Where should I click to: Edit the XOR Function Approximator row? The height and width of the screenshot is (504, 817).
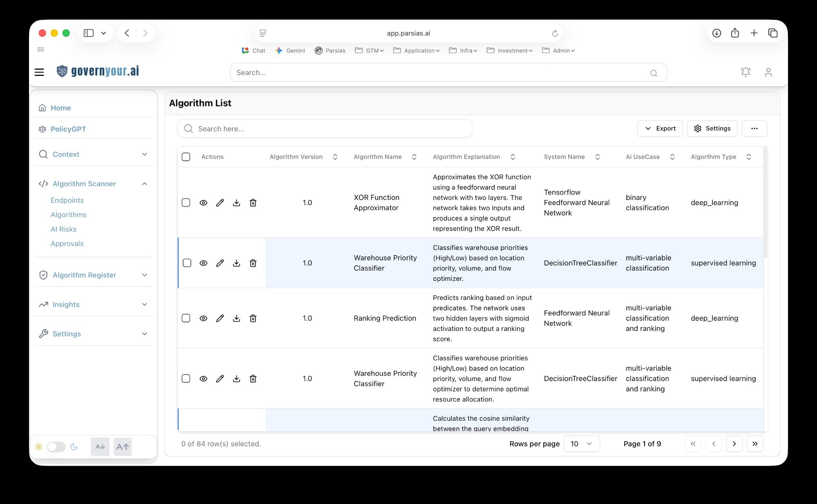click(220, 203)
